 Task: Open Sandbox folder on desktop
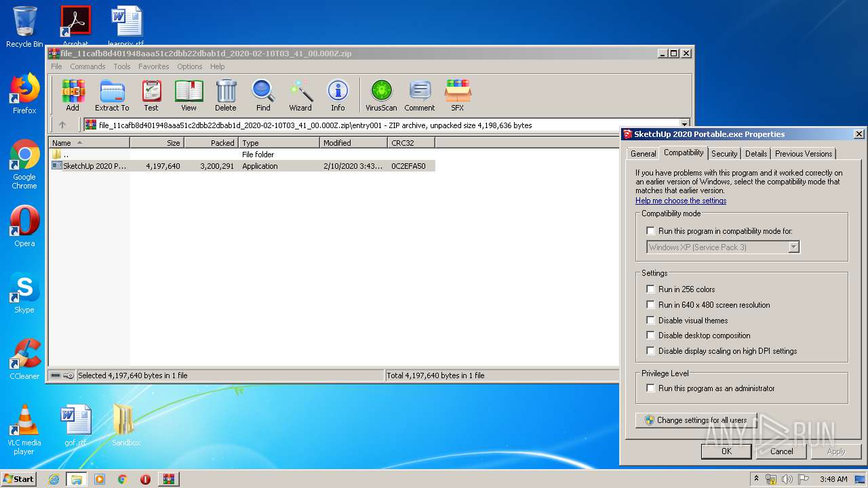coord(126,426)
